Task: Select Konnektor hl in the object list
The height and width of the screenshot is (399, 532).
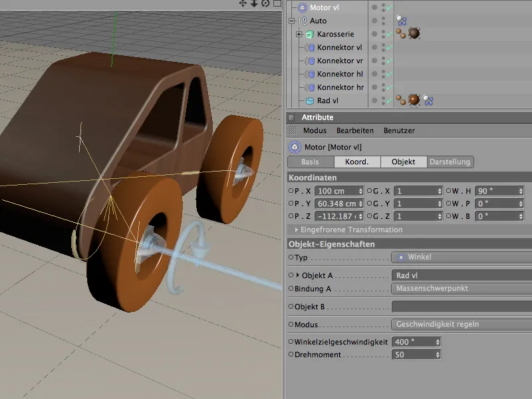Action: tap(339, 74)
